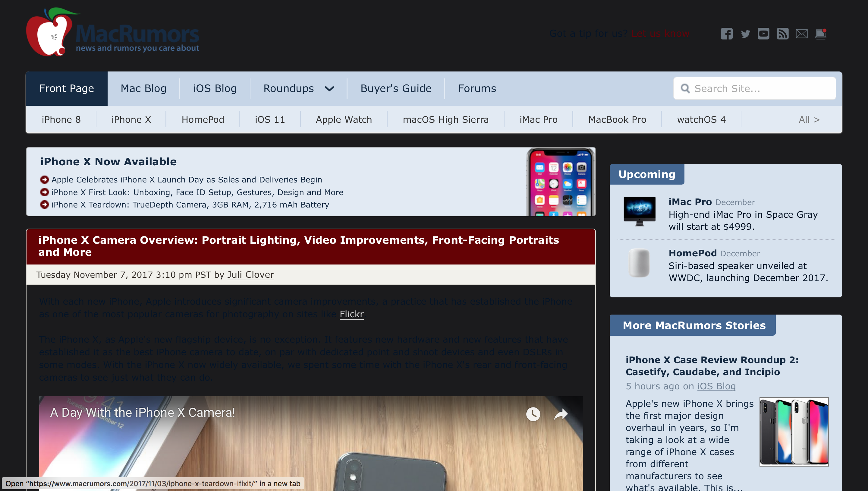Open HomePod upcoming entry title
The height and width of the screenshot is (491, 868).
point(693,253)
